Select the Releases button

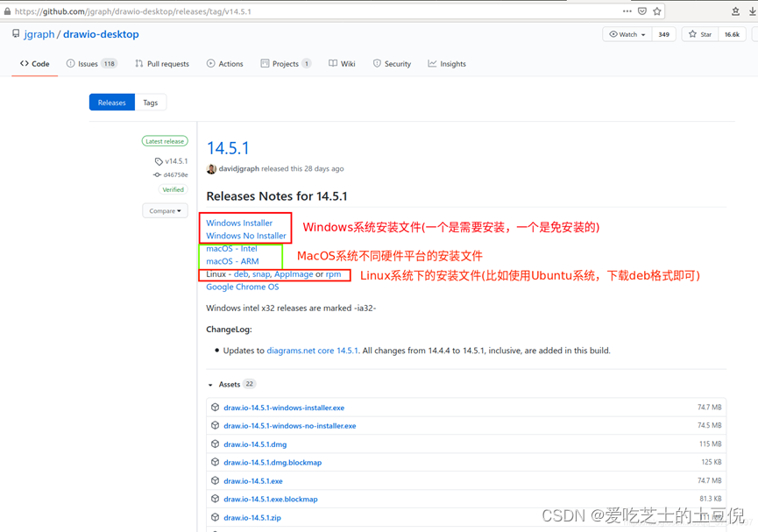point(111,103)
